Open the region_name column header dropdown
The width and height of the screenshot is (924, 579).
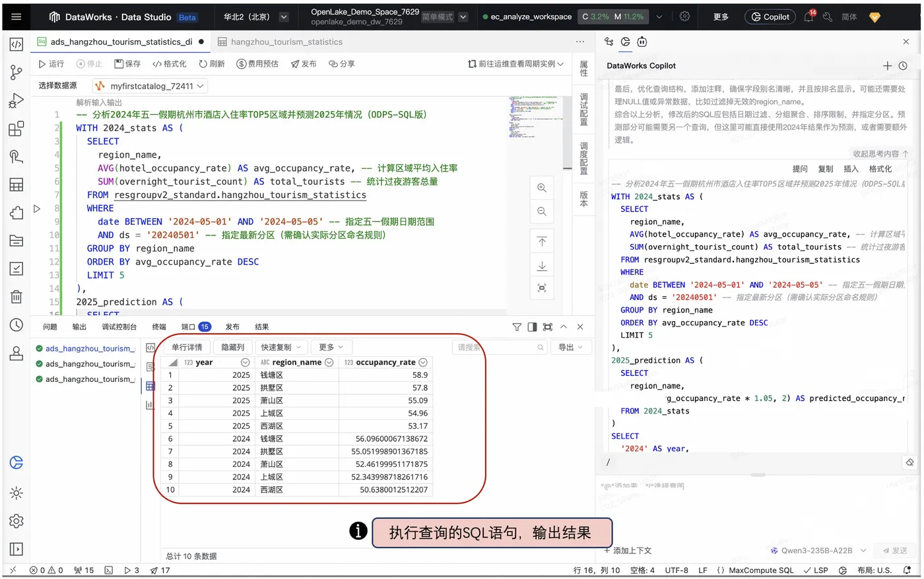click(329, 363)
